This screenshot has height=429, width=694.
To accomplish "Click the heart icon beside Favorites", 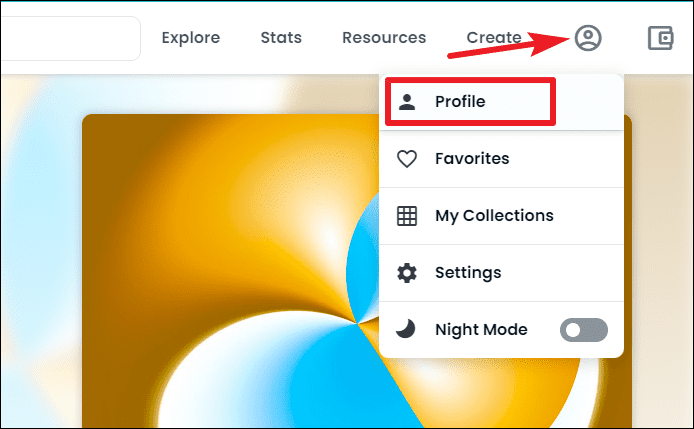I will click(407, 159).
